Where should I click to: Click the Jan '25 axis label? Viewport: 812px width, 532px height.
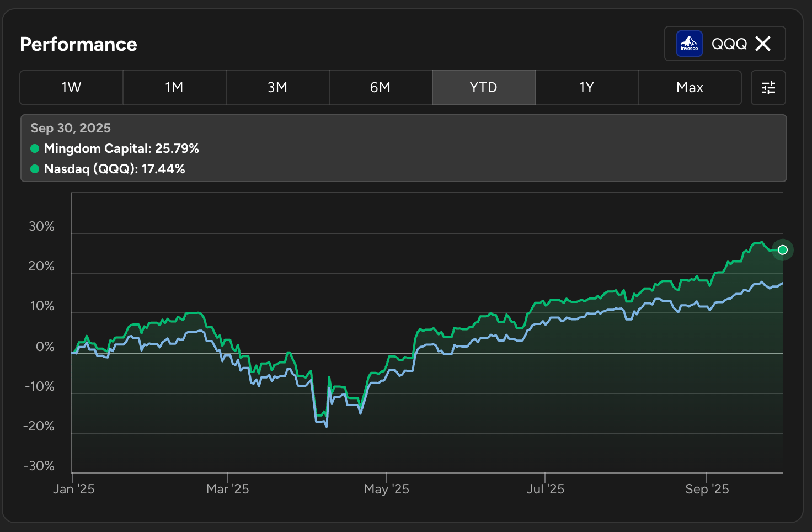click(x=74, y=489)
